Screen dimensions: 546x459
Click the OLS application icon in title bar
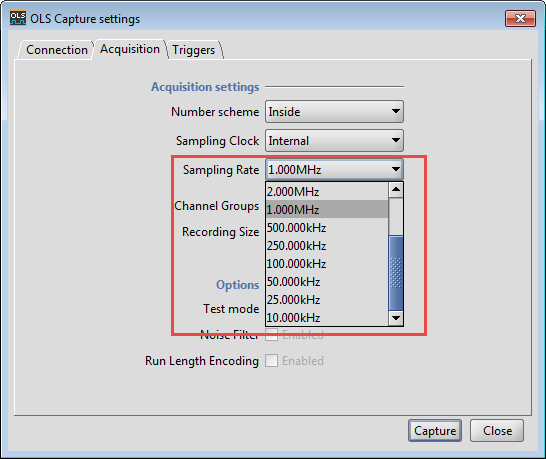pos(18,18)
